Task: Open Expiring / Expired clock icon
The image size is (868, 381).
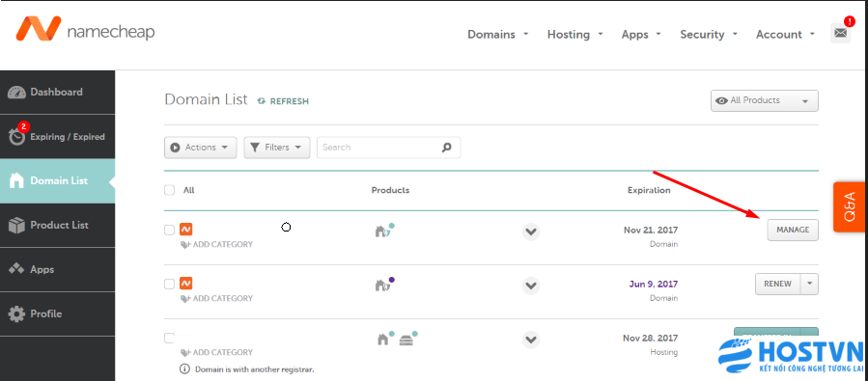Action: pos(17,137)
